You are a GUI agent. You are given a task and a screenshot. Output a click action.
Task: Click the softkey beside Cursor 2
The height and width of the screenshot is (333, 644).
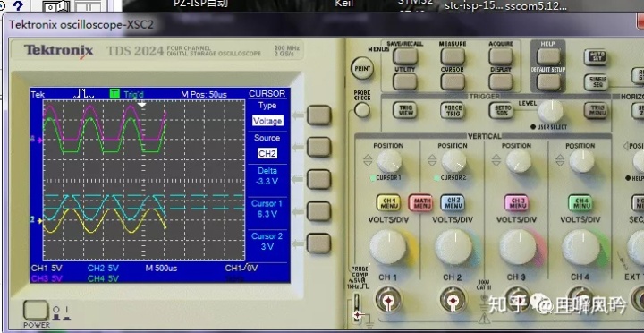pos(318,243)
